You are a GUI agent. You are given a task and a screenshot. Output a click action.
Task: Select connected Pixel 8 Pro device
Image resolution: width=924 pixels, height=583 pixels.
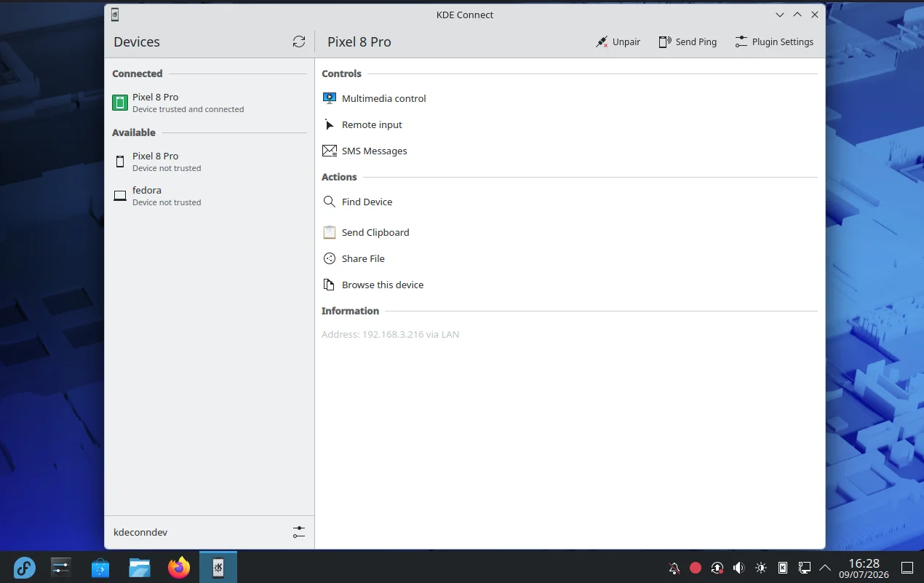(x=210, y=103)
